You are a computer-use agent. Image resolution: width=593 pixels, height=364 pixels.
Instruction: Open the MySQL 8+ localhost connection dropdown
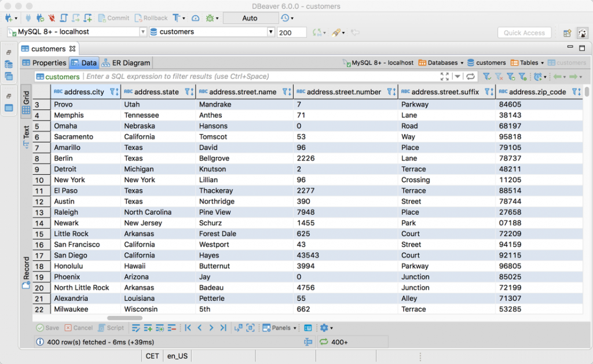tap(142, 32)
